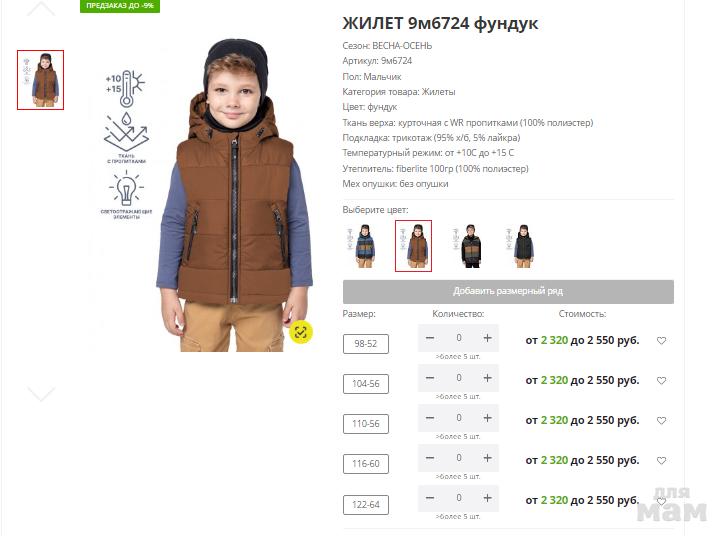This screenshot has width=722, height=536.
Task: Select size 122-64 box
Action: (x=366, y=505)
